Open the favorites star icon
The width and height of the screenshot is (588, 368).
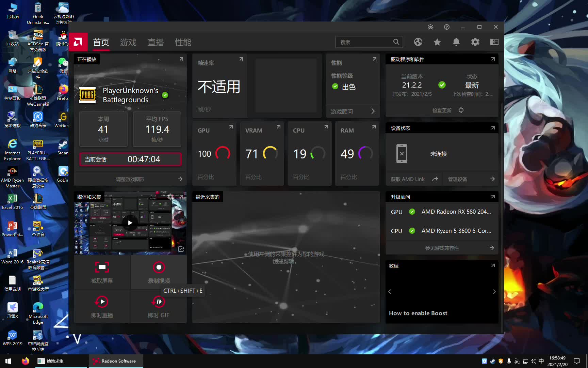coord(437,42)
